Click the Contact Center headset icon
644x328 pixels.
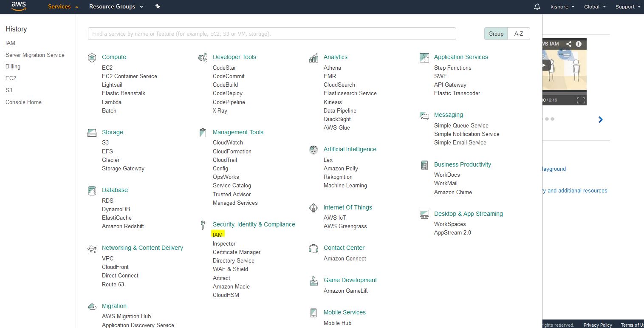(x=314, y=249)
